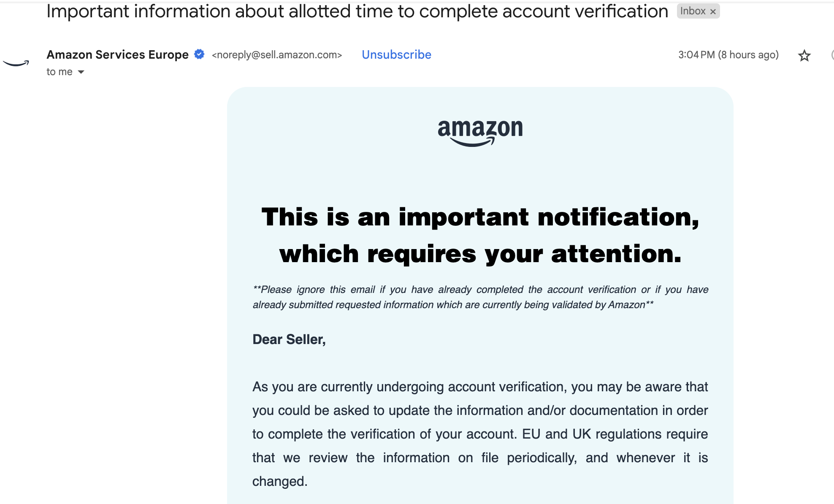Screen dimensions: 834x504
Task: Select the noreply@sell.amazon.com address
Action: click(x=277, y=55)
